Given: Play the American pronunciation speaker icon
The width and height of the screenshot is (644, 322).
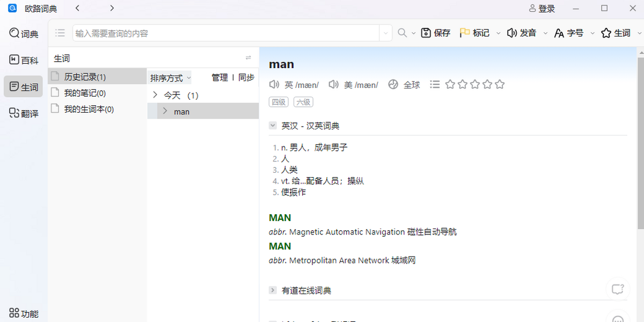Looking at the screenshot, I should (x=334, y=85).
